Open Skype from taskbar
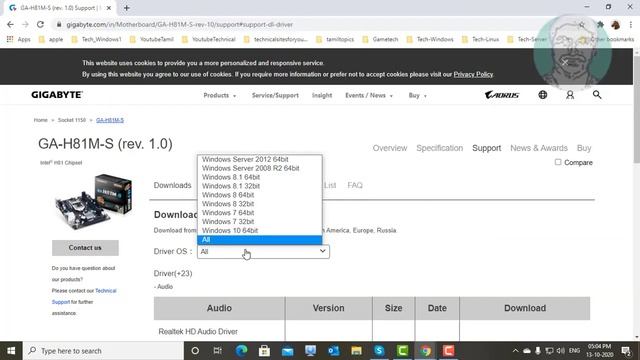640x360 pixels. point(379,351)
